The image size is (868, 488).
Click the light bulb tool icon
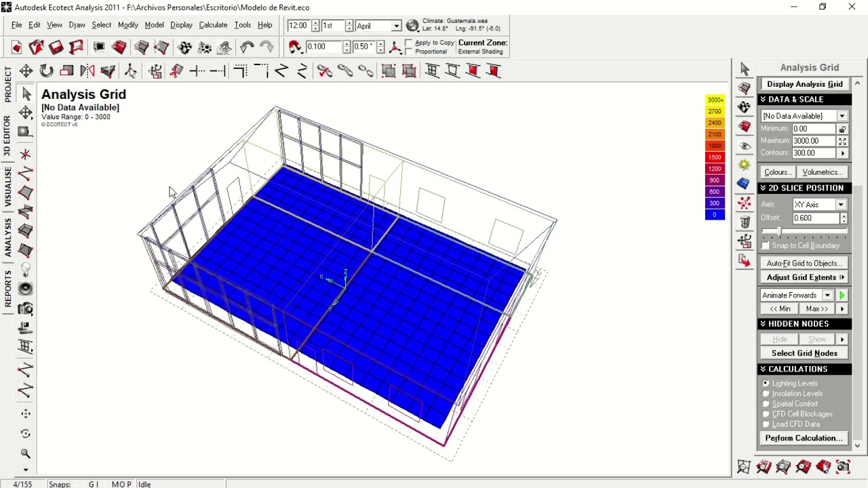pyautogui.click(x=26, y=270)
